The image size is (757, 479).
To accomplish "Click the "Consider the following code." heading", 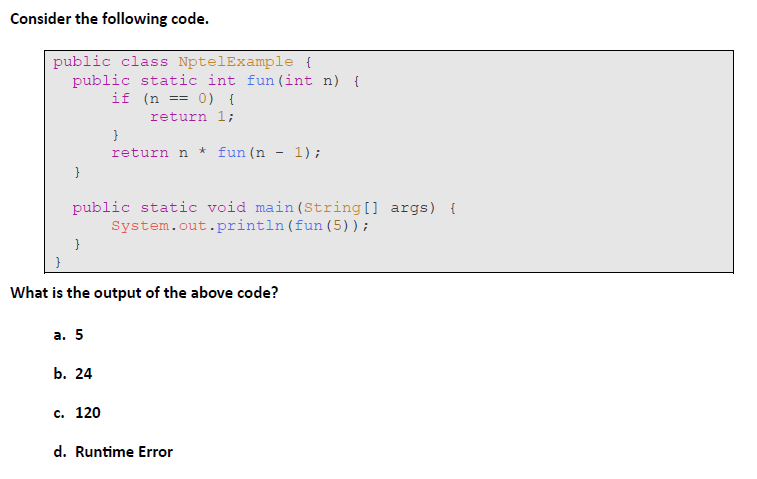I will (109, 20).
